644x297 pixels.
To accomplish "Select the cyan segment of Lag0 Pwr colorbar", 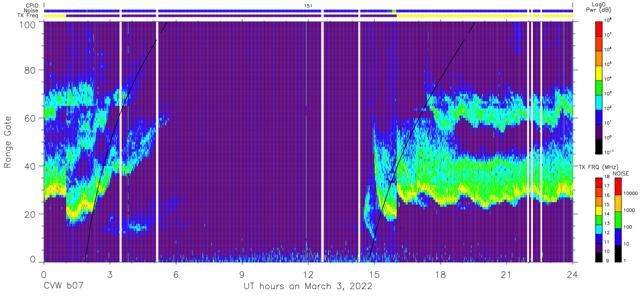I will [x=599, y=101].
